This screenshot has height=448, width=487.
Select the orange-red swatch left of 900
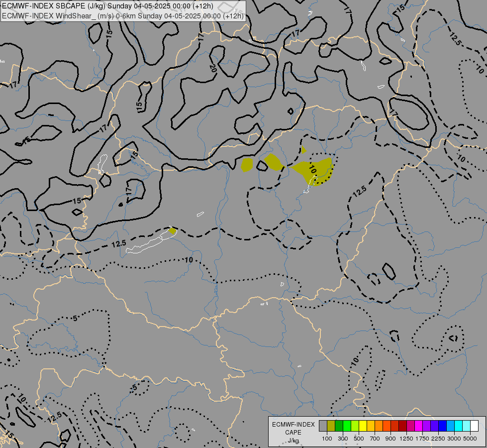pos(387,426)
